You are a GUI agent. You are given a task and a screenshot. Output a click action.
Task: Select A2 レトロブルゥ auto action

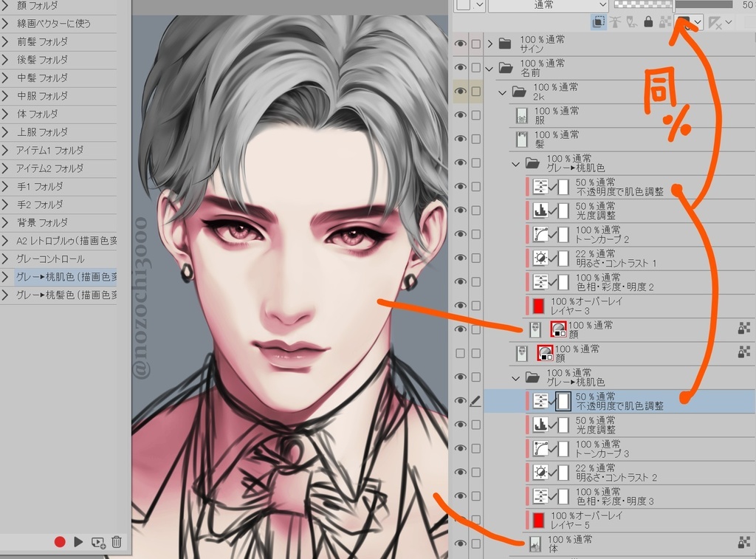coord(66,240)
